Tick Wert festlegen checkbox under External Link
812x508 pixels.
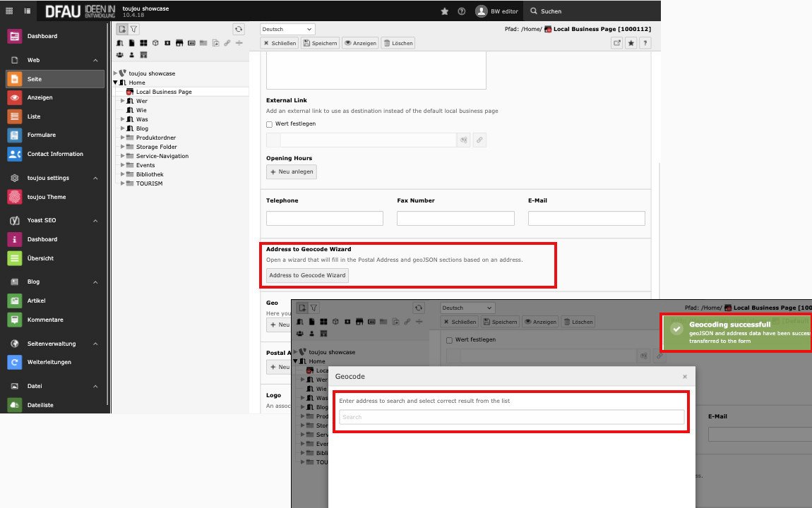pyautogui.click(x=269, y=124)
